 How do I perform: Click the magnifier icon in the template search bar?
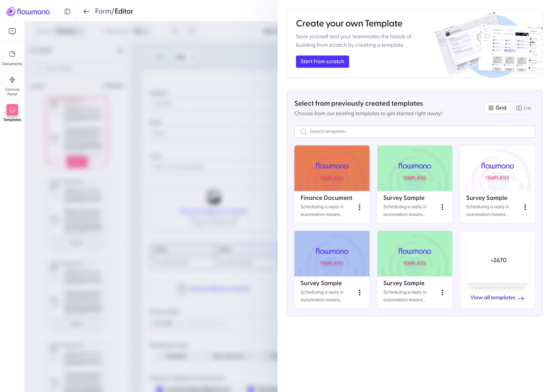pos(304,131)
